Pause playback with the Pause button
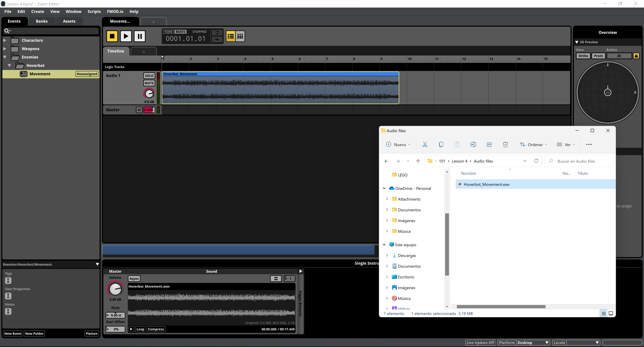Image resolution: width=644 pixels, height=347 pixels. [x=140, y=36]
